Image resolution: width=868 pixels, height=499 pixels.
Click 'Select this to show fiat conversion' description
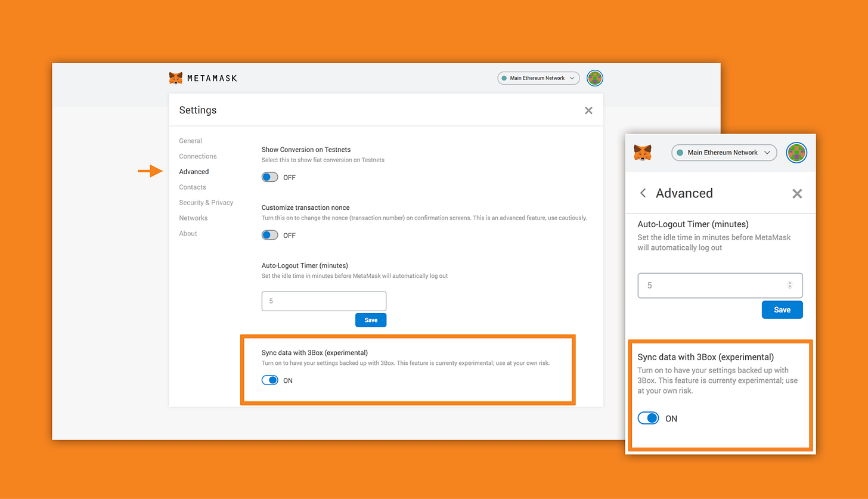[323, 160]
